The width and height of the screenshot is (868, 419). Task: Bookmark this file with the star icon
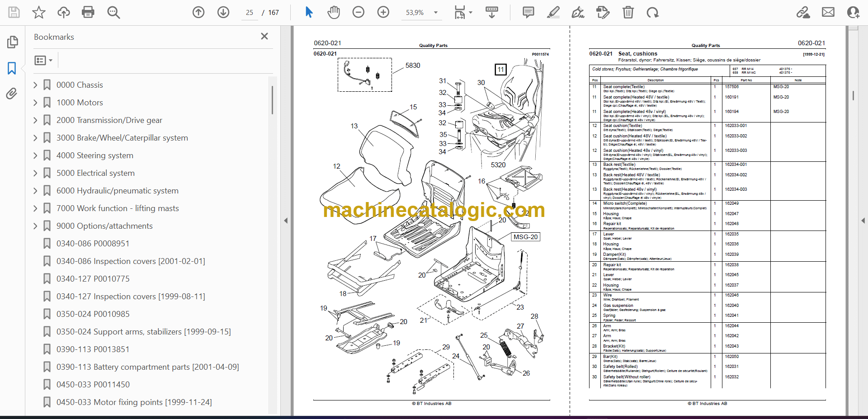pyautogui.click(x=39, y=12)
